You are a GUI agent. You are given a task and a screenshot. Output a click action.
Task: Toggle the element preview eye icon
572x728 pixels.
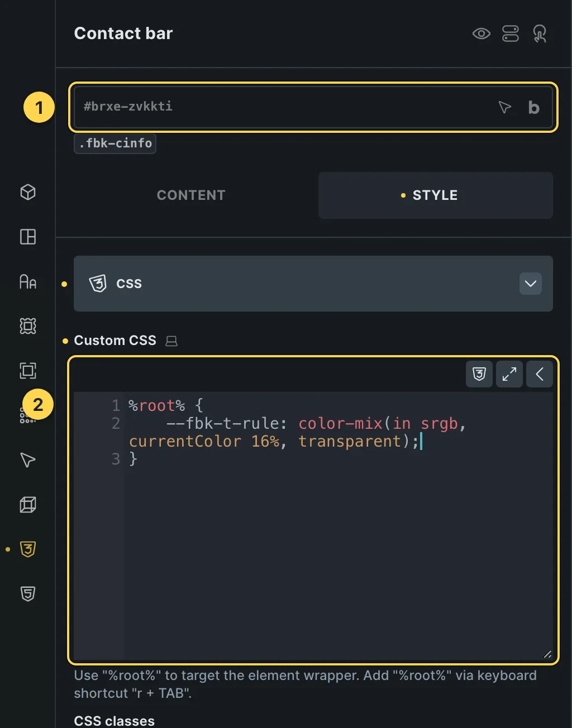pyautogui.click(x=481, y=34)
